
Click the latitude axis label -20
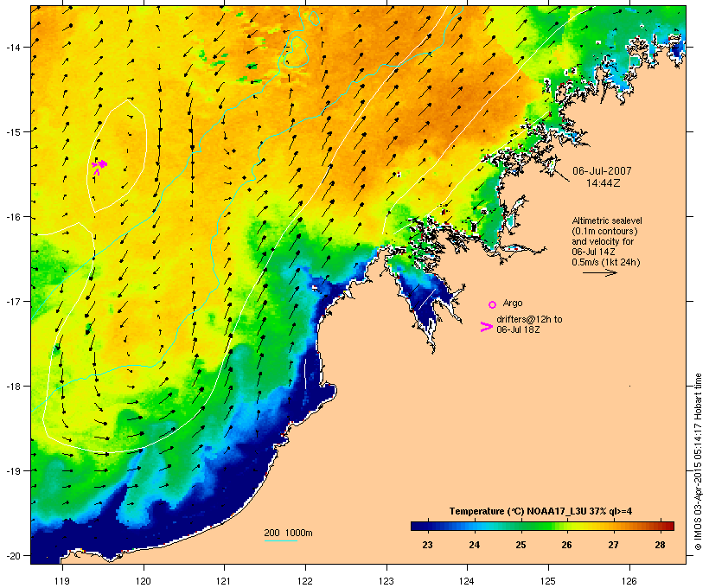click(12, 556)
